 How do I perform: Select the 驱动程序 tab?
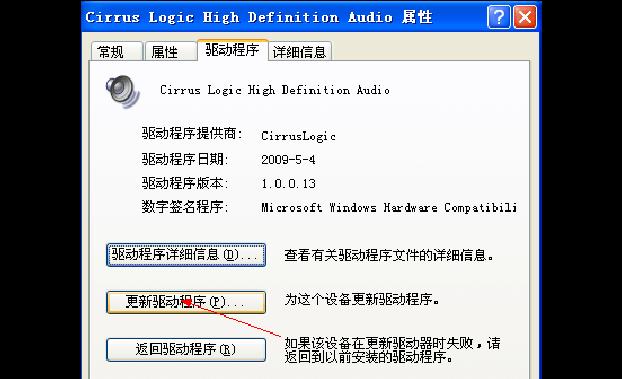232,50
